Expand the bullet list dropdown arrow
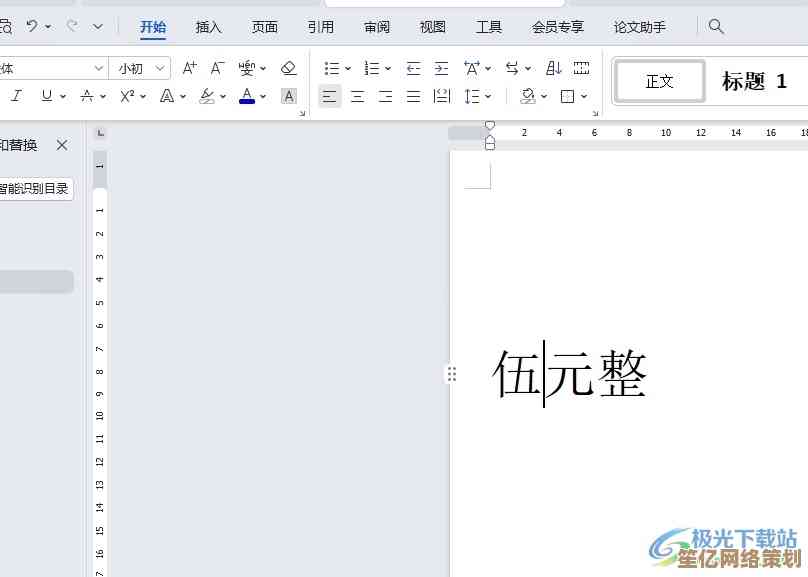The height and width of the screenshot is (577, 808). (348, 69)
